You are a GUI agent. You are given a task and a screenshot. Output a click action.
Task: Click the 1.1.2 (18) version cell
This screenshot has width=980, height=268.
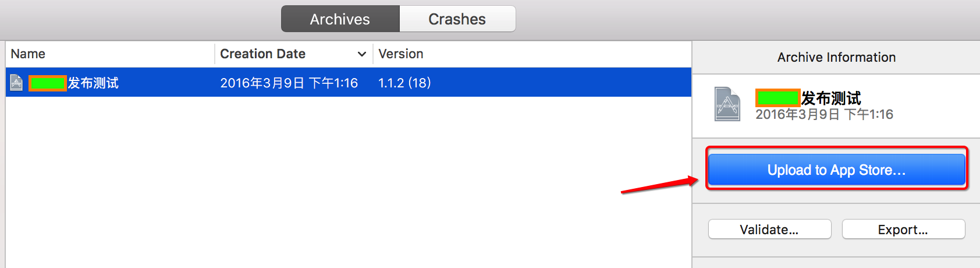[x=404, y=83]
